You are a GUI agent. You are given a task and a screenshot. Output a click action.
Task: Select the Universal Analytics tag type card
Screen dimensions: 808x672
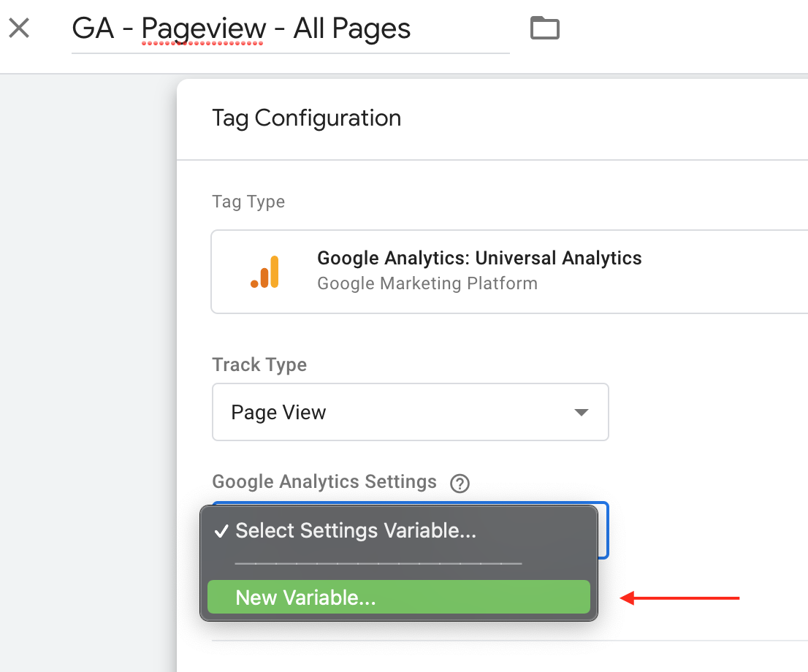coord(509,272)
